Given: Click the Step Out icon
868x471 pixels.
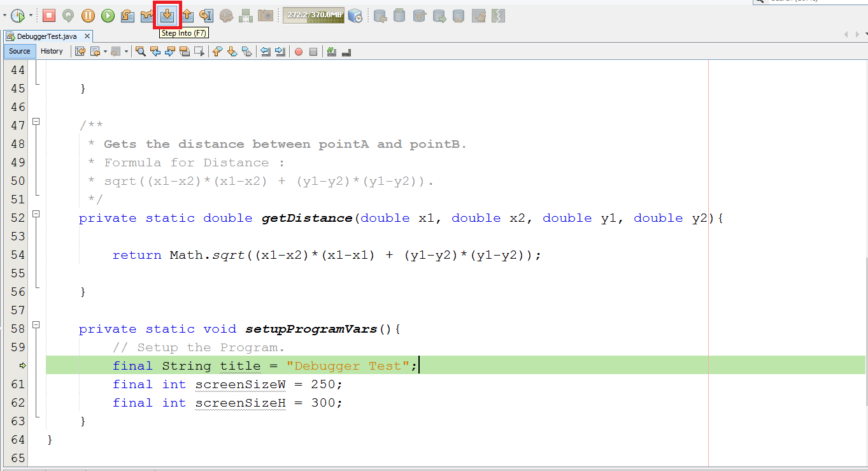Looking at the screenshot, I should (x=187, y=15).
